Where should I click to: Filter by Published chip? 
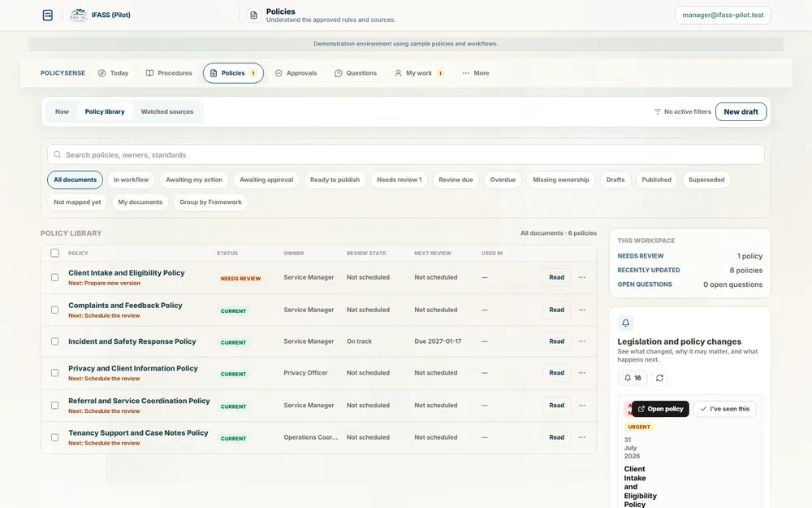pos(656,180)
